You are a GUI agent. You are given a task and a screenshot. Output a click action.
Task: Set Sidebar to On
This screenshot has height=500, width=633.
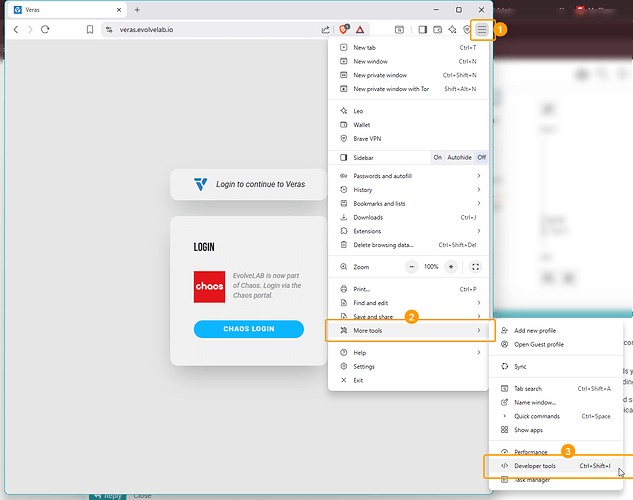(438, 157)
